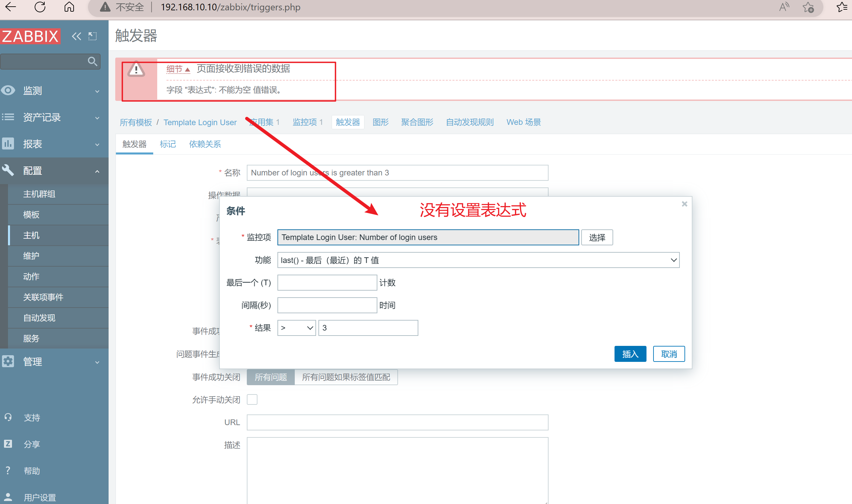The width and height of the screenshot is (852, 504).
Task: Open the 聚合图形 navigation link
Action: (x=417, y=122)
